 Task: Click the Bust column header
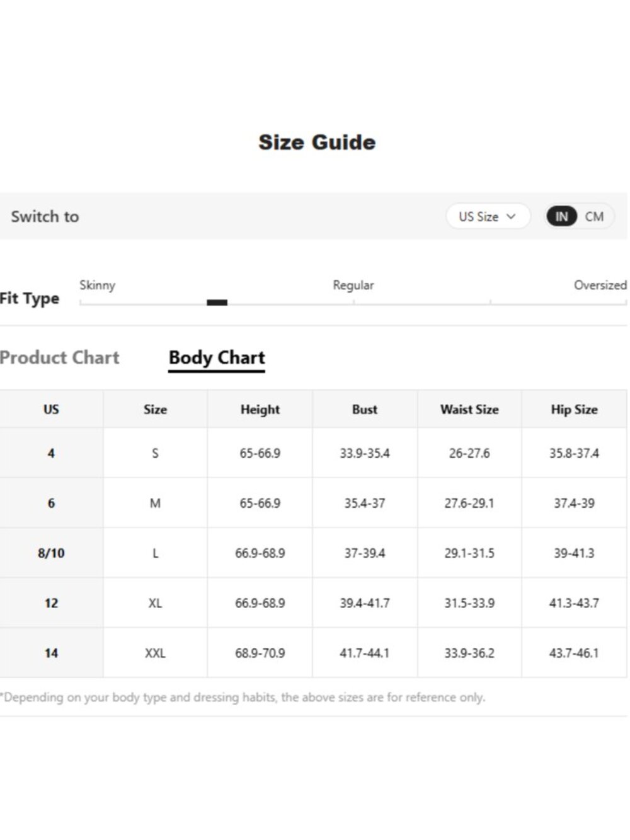click(364, 409)
